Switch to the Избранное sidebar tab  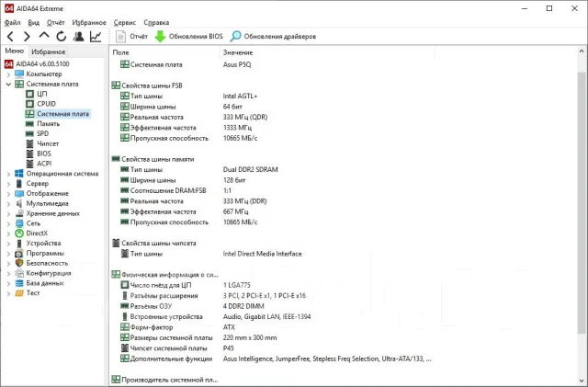click(x=49, y=51)
